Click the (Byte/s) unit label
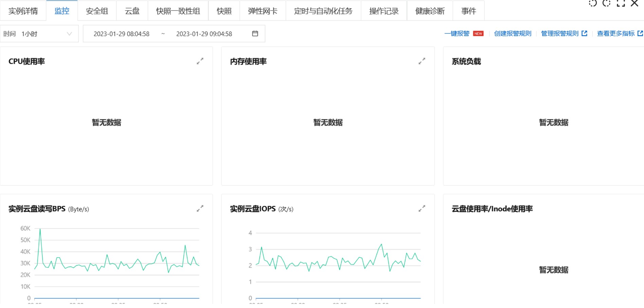644x308 pixels. [78, 209]
